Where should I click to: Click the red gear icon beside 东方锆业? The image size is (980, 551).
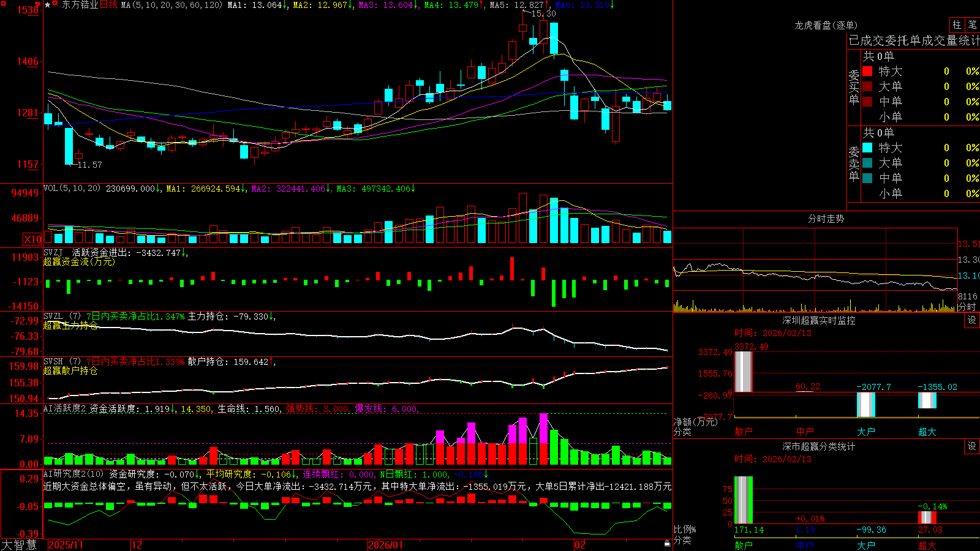tap(56, 4)
